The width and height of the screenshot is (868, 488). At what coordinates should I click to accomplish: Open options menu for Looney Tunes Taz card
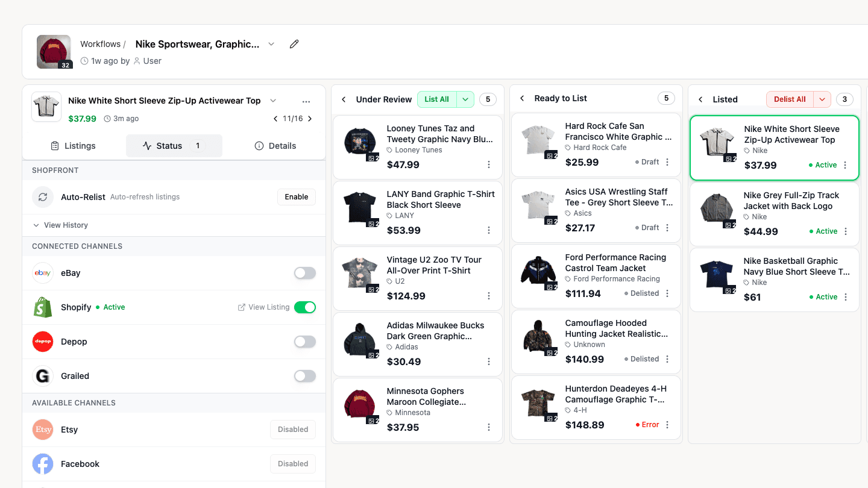point(489,165)
